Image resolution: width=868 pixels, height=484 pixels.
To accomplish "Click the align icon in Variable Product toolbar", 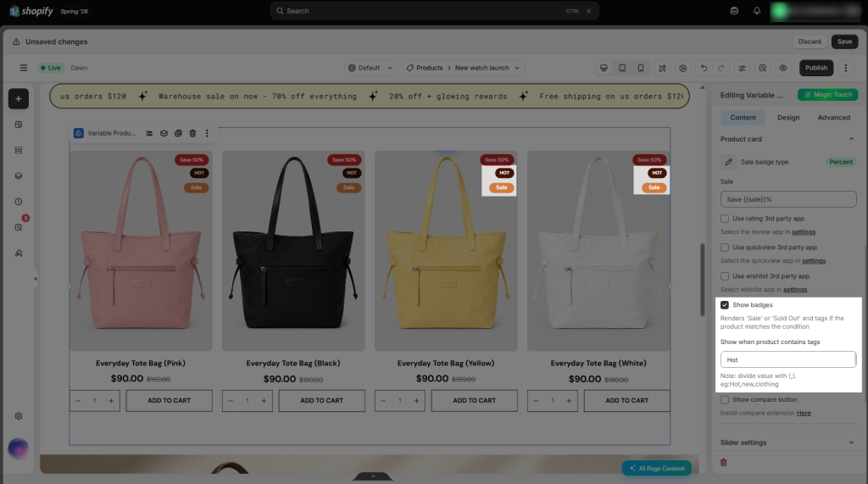I will pos(149,133).
